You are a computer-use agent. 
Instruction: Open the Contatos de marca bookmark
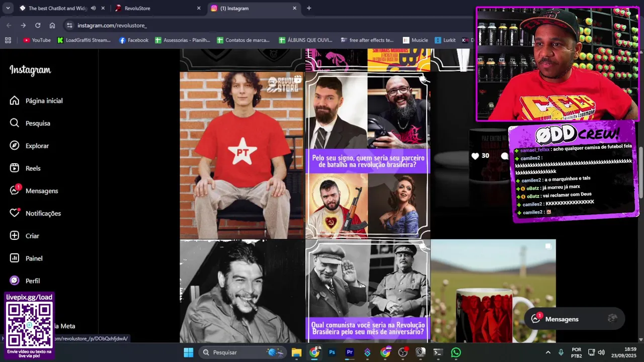[244, 40]
